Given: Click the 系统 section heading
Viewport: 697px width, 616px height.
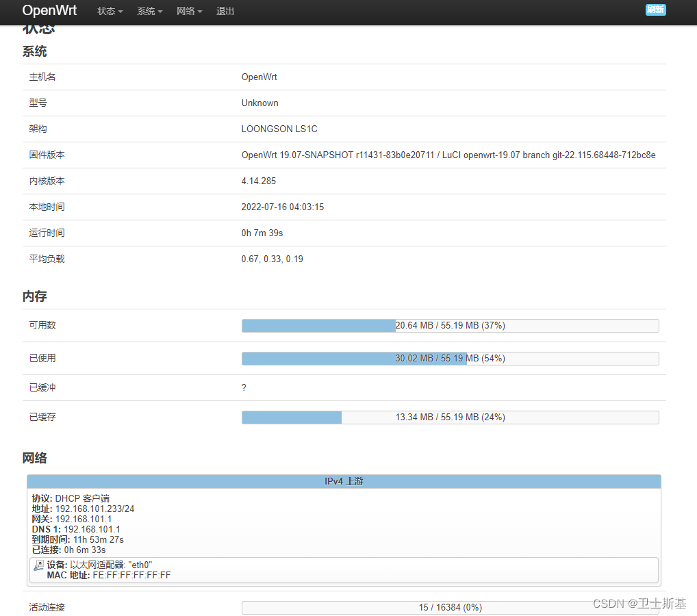Looking at the screenshot, I should 35,51.
